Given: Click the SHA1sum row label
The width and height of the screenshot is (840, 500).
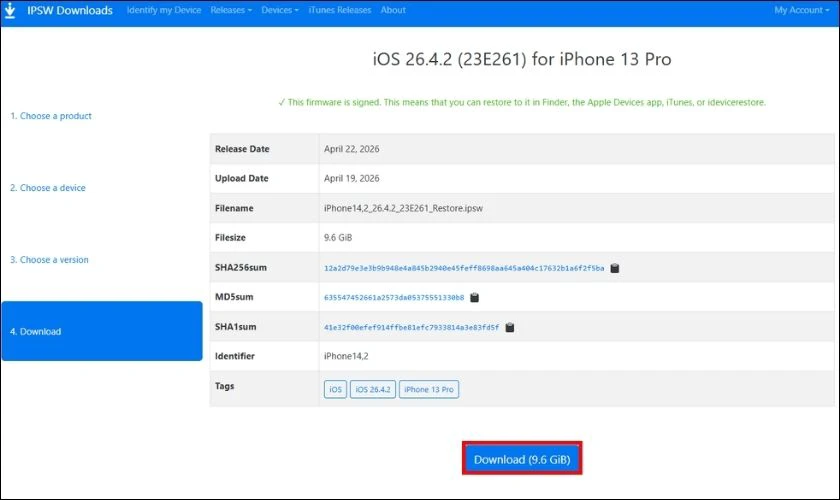Looking at the screenshot, I should [x=236, y=326].
